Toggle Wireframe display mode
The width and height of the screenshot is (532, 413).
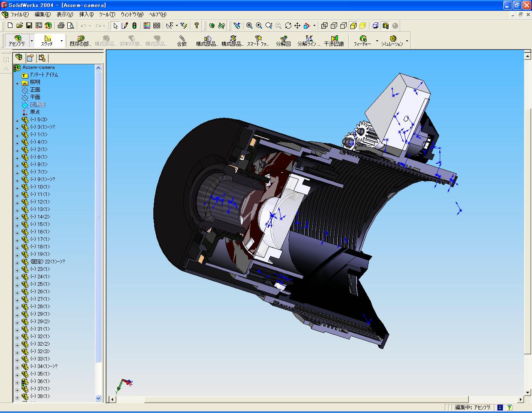click(x=325, y=26)
